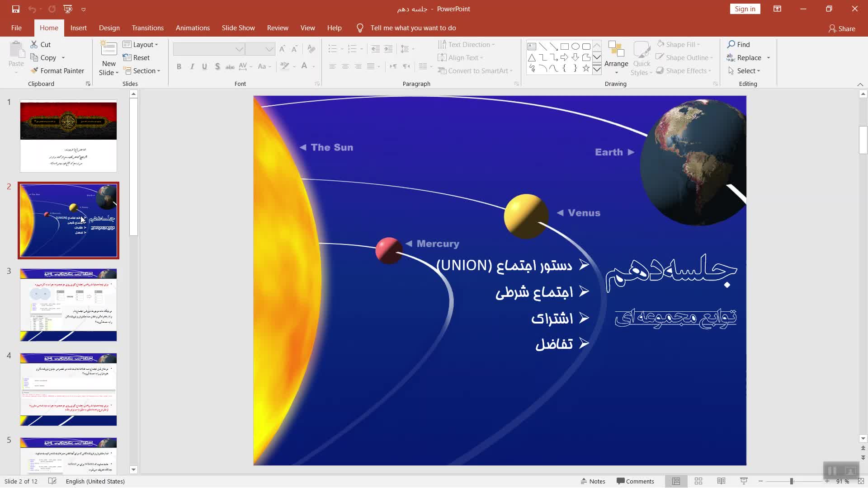This screenshot has width=868, height=488.
Task: Click the Format Painter brush icon
Action: pos(34,71)
